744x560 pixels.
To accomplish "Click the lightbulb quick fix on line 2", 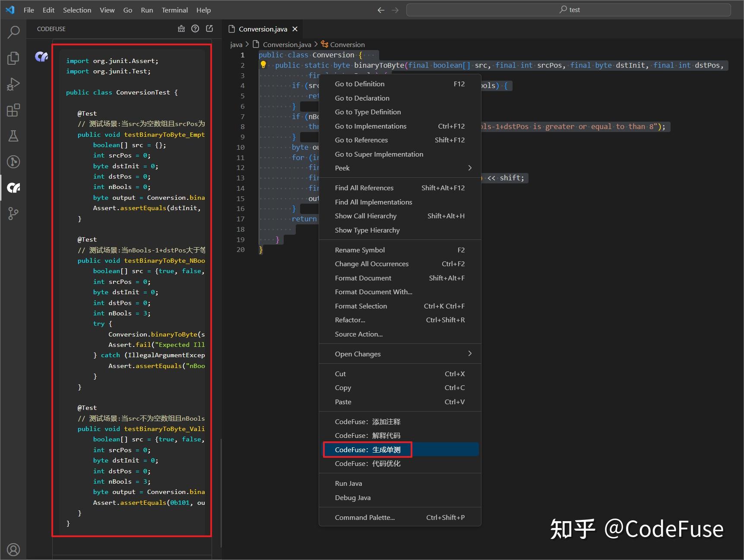I will (x=264, y=65).
